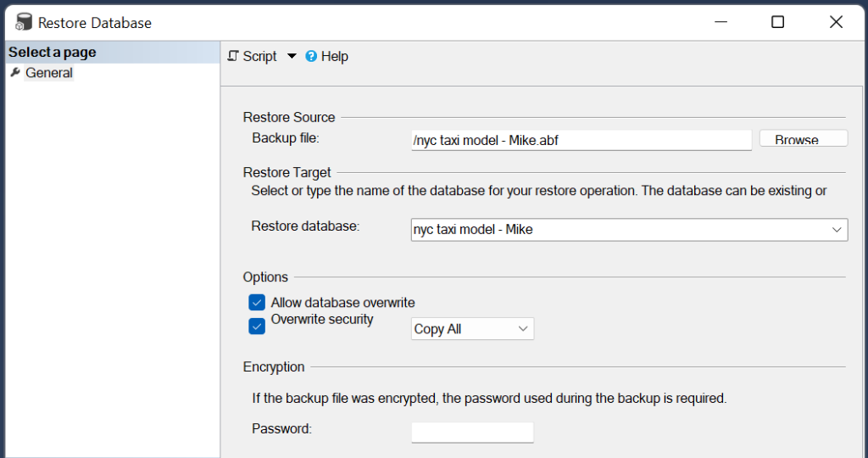The image size is (868, 458).
Task: Open Help from the toolbar
Action: click(327, 56)
